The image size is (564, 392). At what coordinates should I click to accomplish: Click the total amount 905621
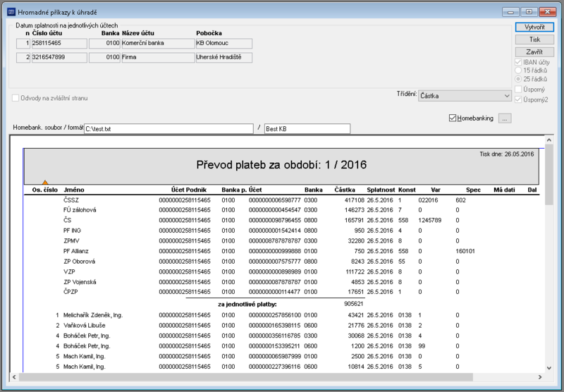click(354, 304)
